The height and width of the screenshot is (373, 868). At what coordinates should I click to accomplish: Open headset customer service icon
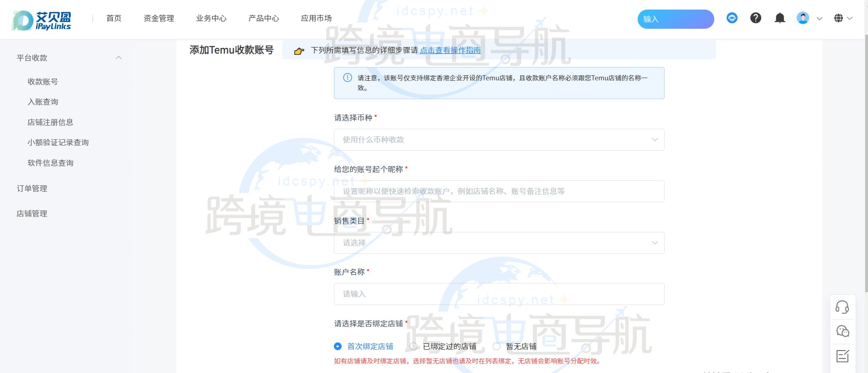(x=842, y=307)
